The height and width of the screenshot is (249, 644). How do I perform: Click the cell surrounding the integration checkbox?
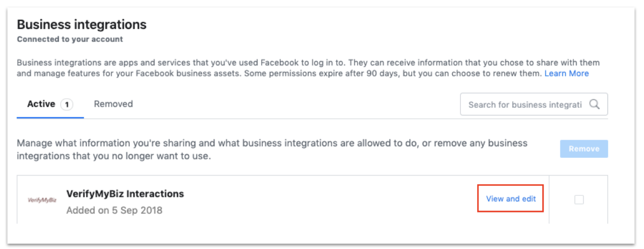pyautogui.click(x=579, y=200)
